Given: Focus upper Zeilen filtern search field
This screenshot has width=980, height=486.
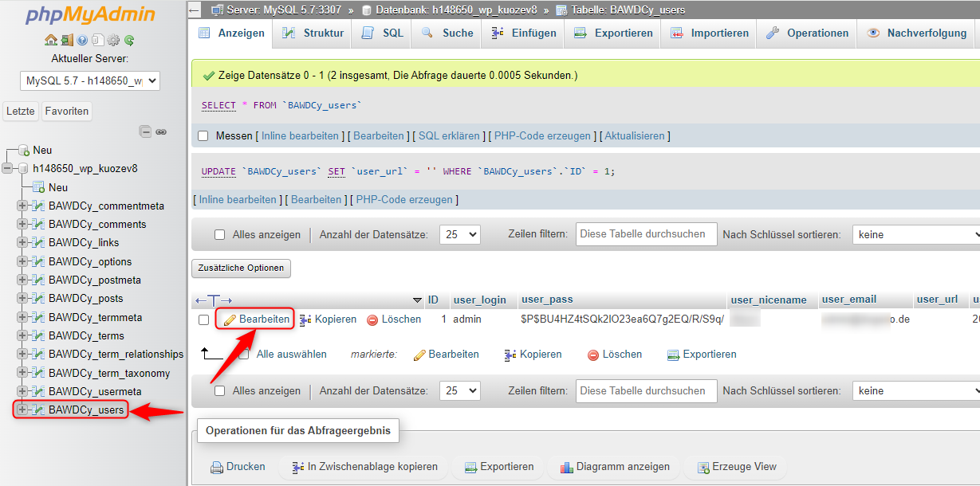Looking at the screenshot, I should pyautogui.click(x=646, y=234).
